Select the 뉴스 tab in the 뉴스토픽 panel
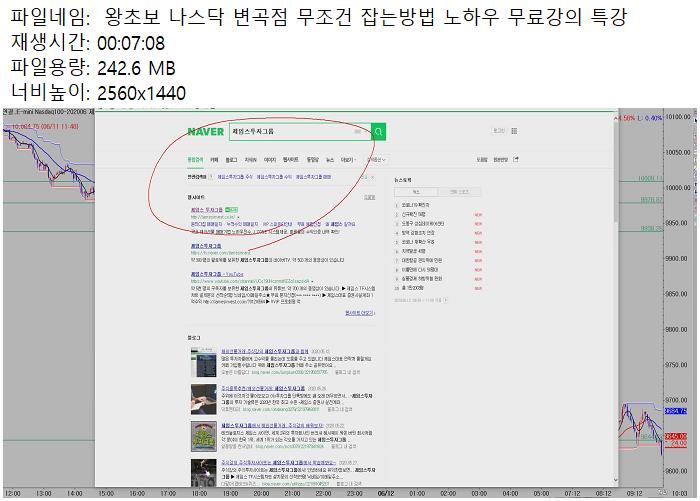 click(x=416, y=192)
